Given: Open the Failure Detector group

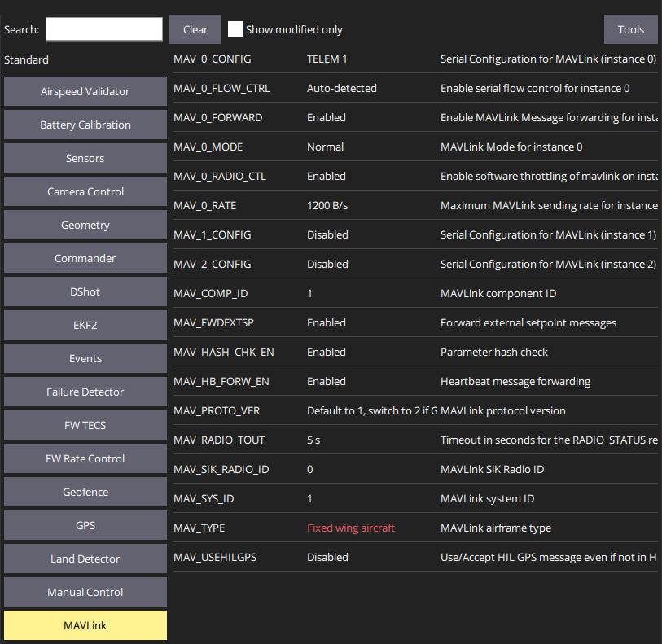Looking at the screenshot, I should [85, 392].
